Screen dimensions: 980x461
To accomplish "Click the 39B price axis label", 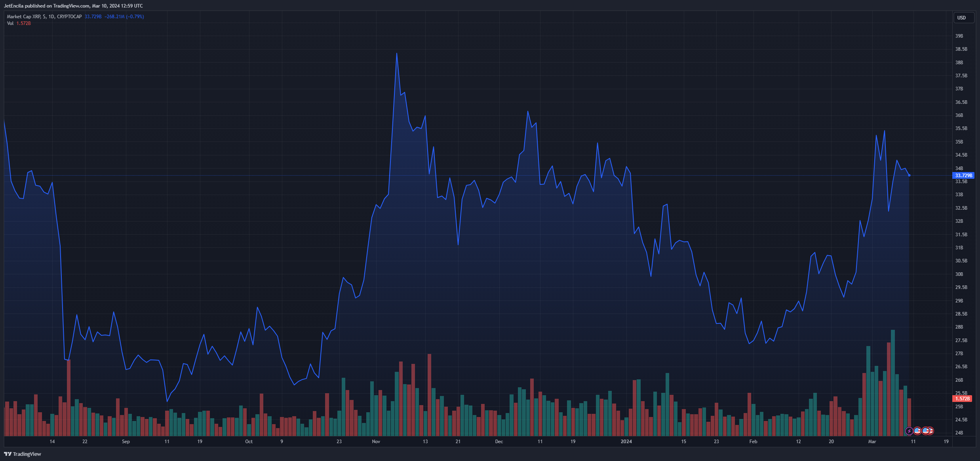I will click(959, 36).
